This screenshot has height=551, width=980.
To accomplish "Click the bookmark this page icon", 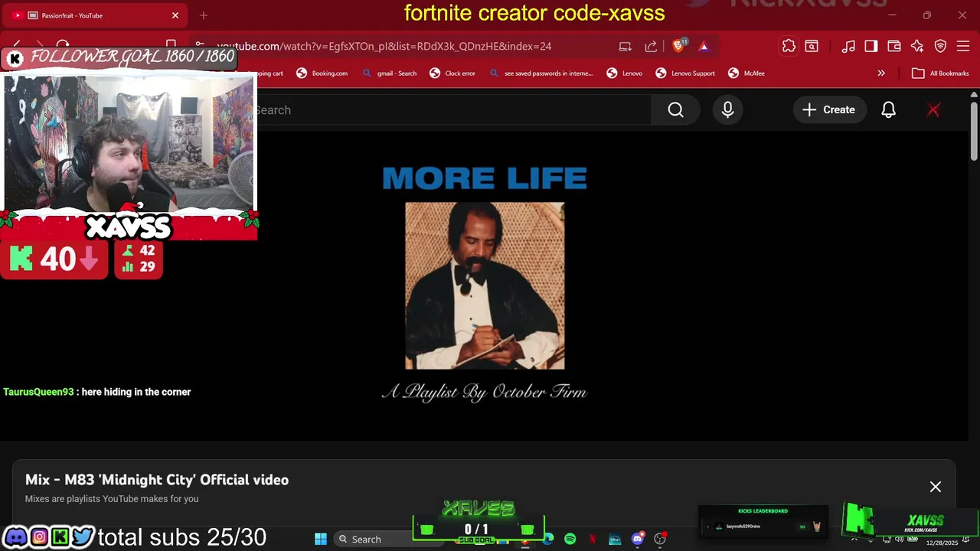I will pyautogui.click(x=171, y=46).
